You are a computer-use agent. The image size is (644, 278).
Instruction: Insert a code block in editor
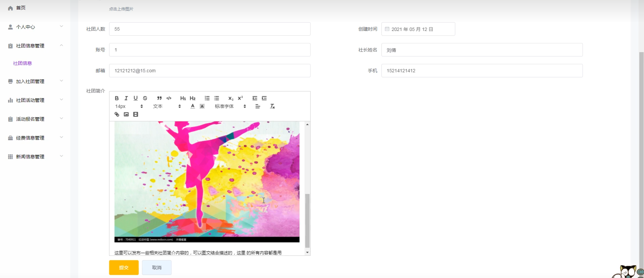click(169, 98)
